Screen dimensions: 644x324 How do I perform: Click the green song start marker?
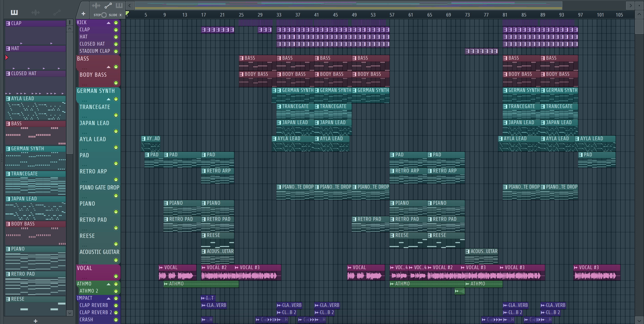point(127,13)
